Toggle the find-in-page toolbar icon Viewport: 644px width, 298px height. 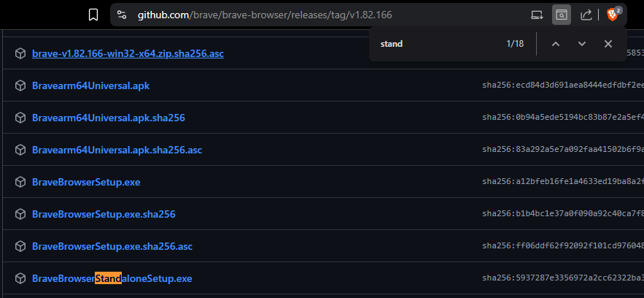pyautogui.click(x=562, y=15)
